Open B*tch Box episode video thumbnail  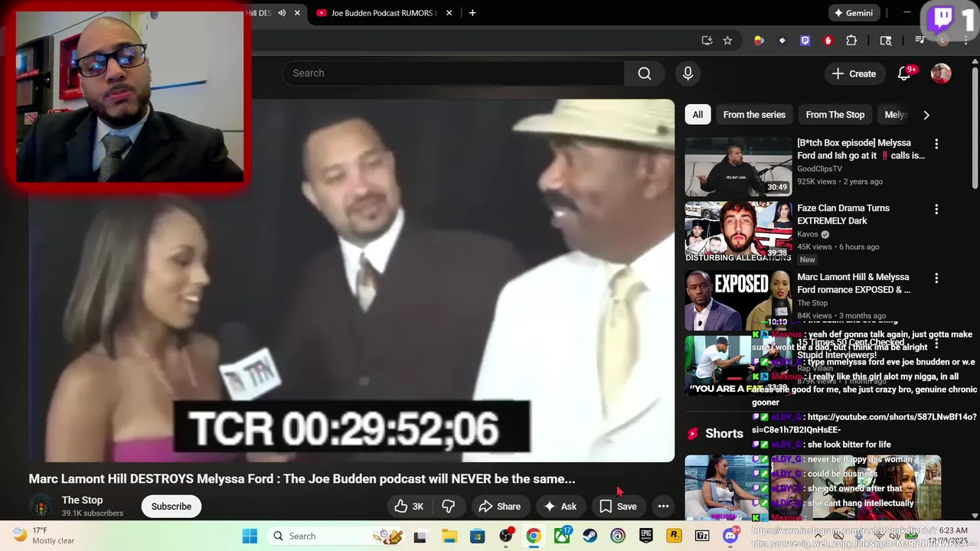point(738,167)
